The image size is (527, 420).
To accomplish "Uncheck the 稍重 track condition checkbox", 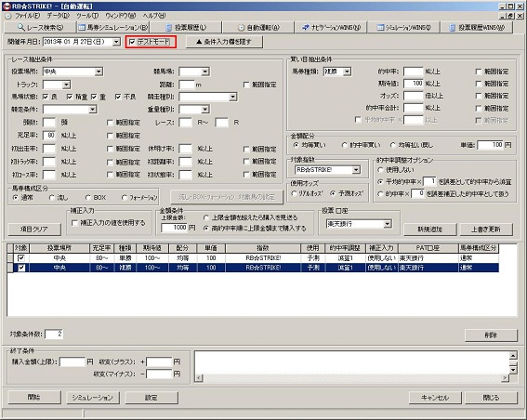I will [70, 97].
